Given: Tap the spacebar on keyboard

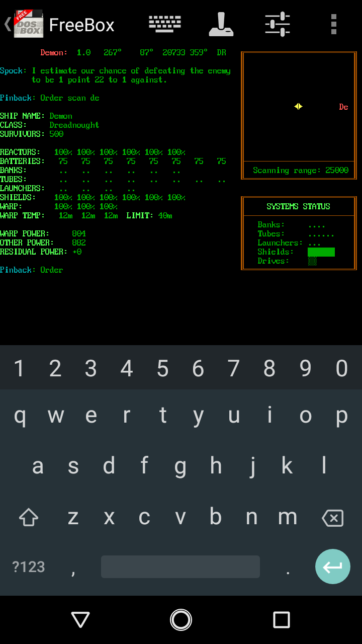Looking at the screenshot, I should tap(180, 567).
